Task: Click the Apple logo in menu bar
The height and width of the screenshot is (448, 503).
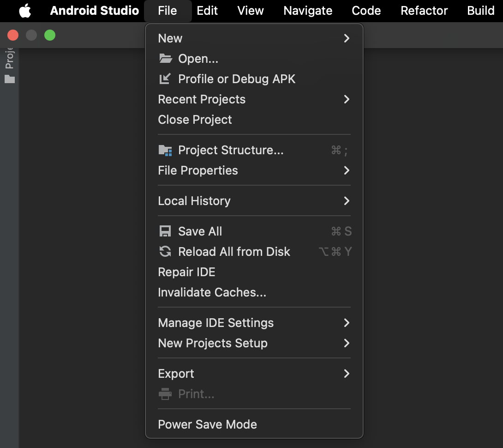Action: [25, 11]
